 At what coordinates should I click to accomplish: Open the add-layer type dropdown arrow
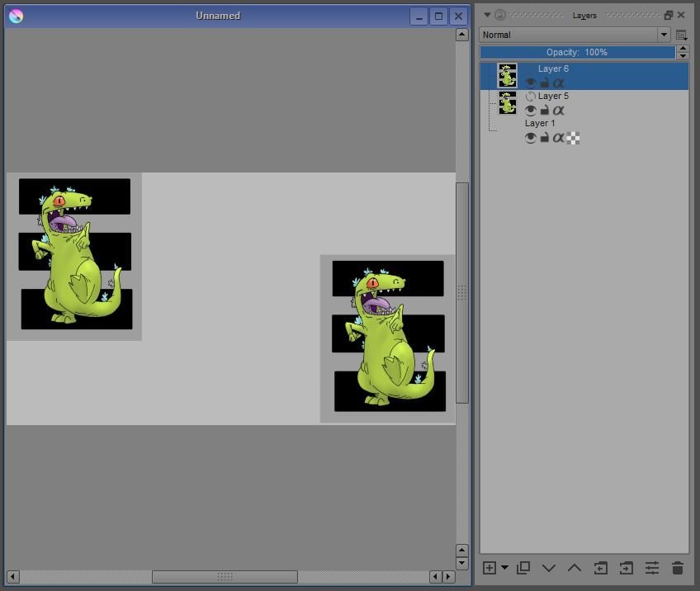[x=504, y=568]
